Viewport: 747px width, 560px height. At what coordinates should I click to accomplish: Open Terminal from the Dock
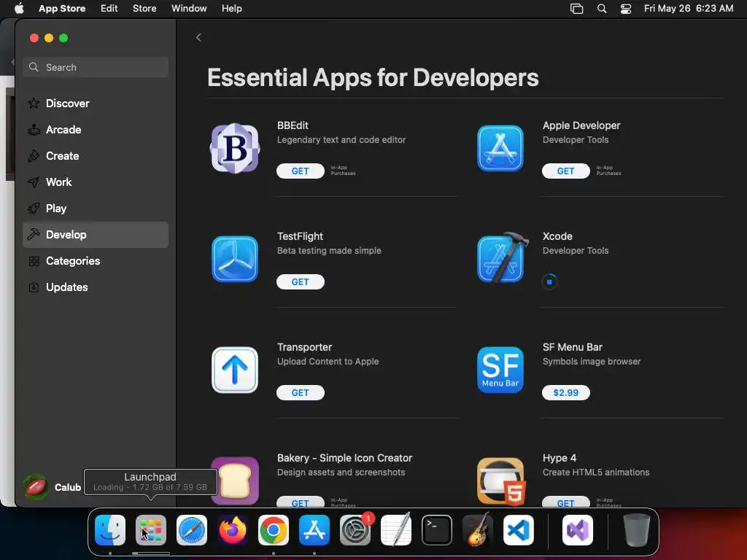437,530
